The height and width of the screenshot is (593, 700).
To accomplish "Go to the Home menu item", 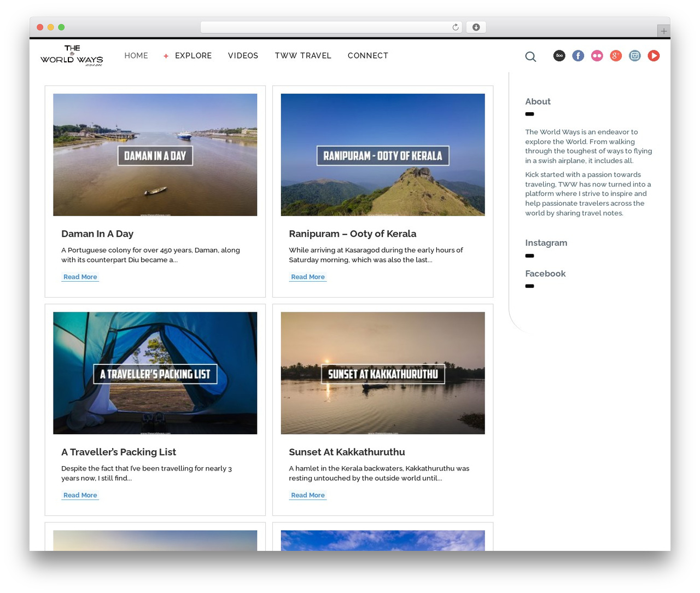I will click(x=136, y=56).
